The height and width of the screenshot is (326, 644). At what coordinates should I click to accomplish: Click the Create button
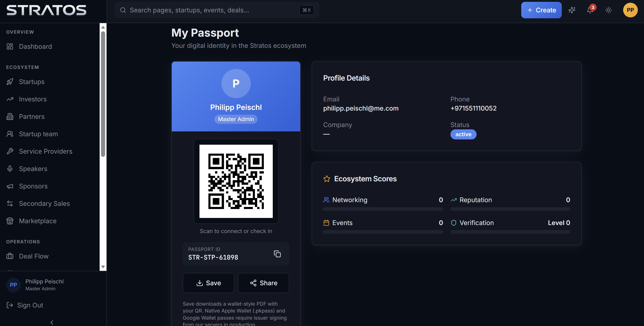(541, 10)
